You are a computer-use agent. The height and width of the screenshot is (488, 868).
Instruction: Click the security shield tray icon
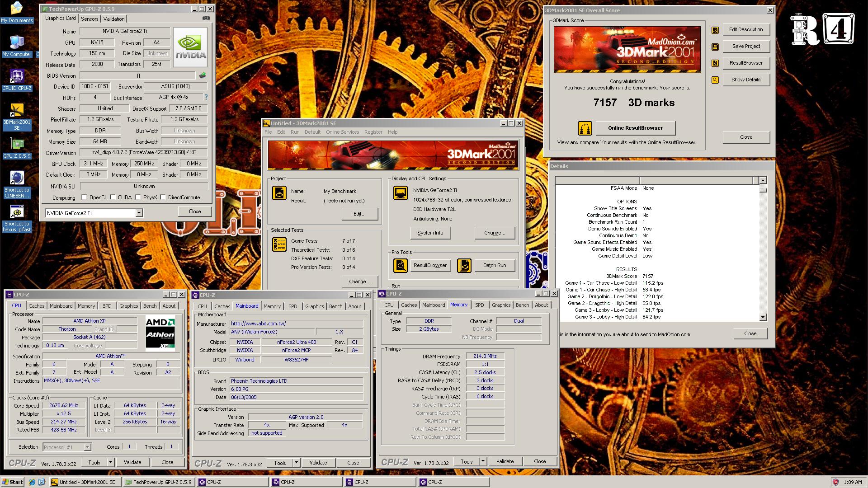(835, 482)
